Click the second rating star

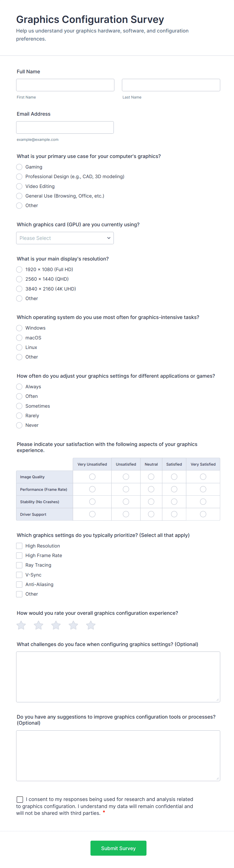pos(39,625)
